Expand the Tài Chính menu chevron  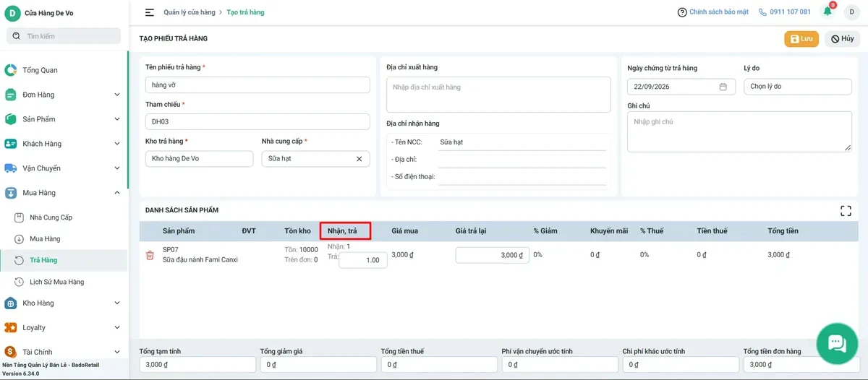(x=117, y=353)
